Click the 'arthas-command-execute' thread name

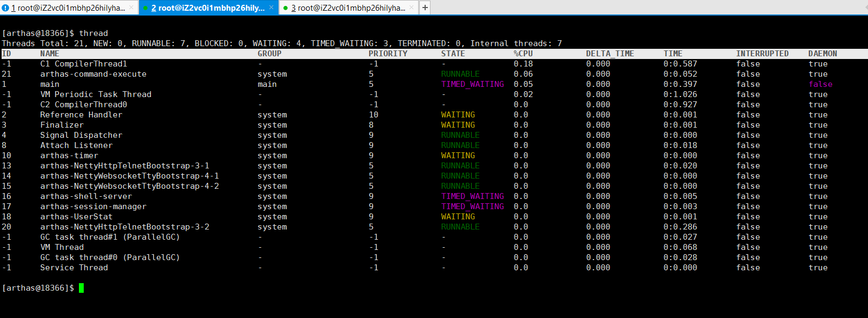pyautogui.click(x=93, y=74)
